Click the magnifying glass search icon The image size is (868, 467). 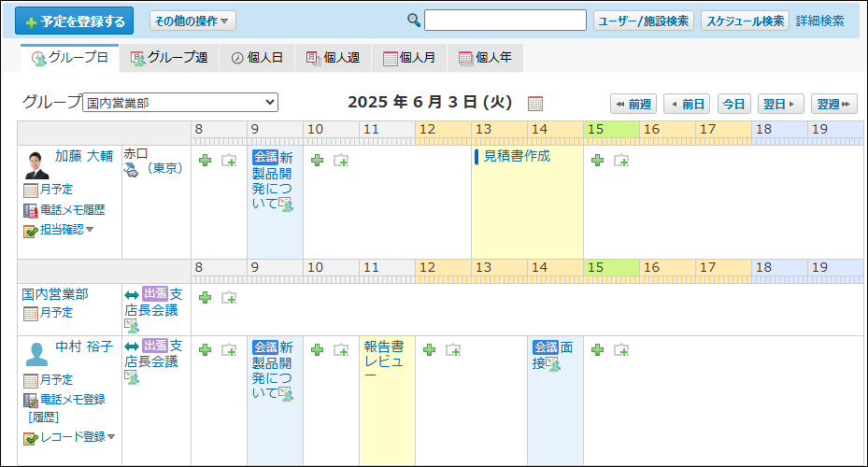tap(414, 21)
